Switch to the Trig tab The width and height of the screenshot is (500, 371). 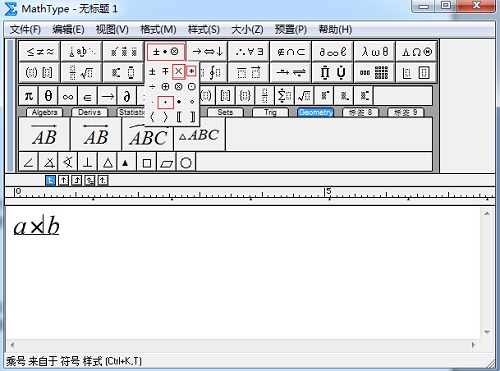[270, 112]
